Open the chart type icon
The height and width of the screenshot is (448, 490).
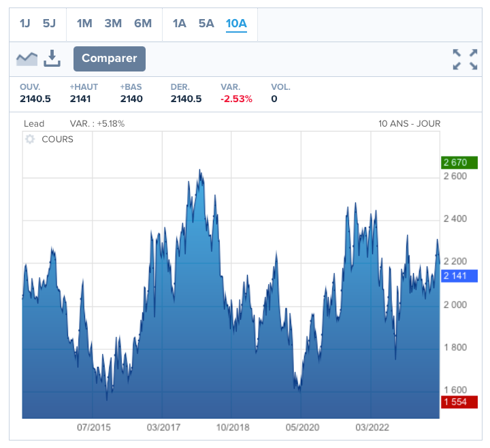(27, 59)
